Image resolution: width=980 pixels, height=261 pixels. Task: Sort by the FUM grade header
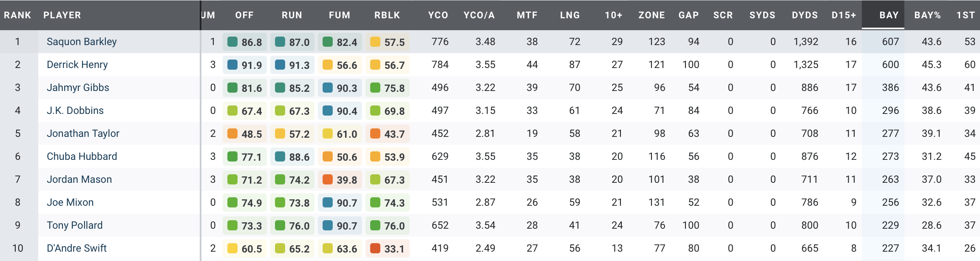tap(340, 15)
